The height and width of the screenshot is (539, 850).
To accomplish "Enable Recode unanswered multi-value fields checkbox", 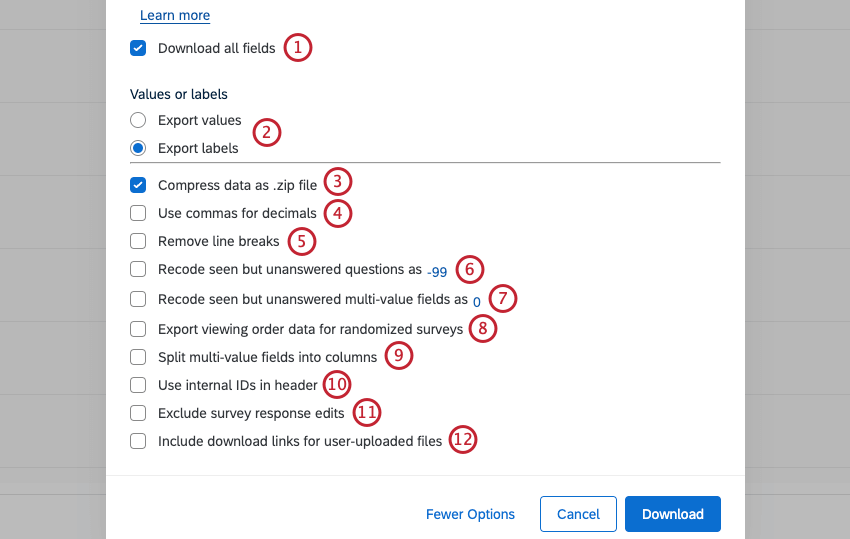I will point(138,299).
